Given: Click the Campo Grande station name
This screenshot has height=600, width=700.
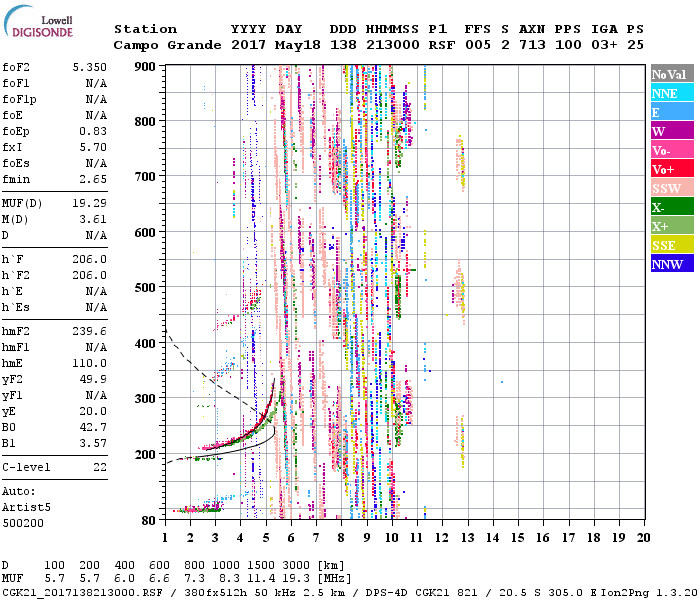Looking at the screenshot, I should [167, 45].
